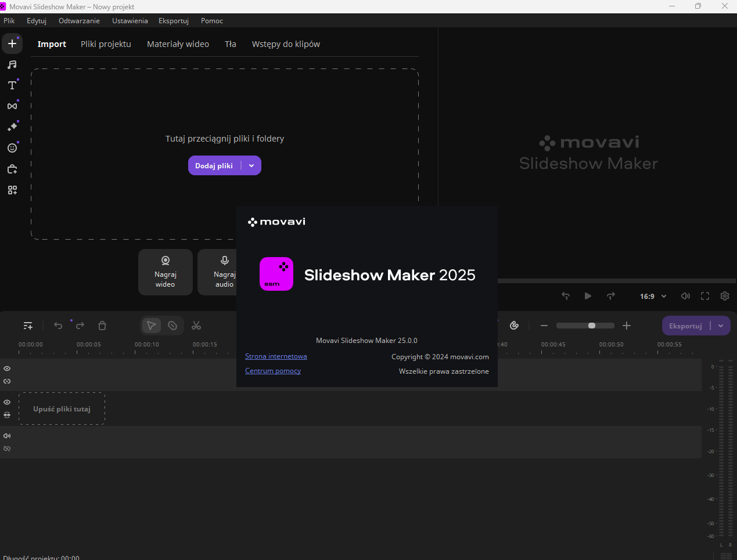Open the Import files plus icon in sidebar
The height and width of the screenshot is (560, 737).
[12, 44]
